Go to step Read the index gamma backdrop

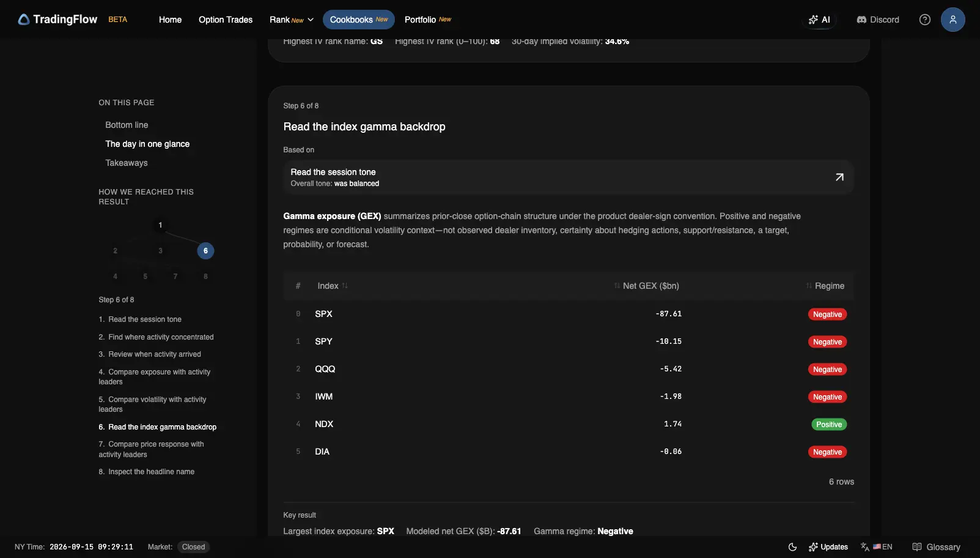158,427
